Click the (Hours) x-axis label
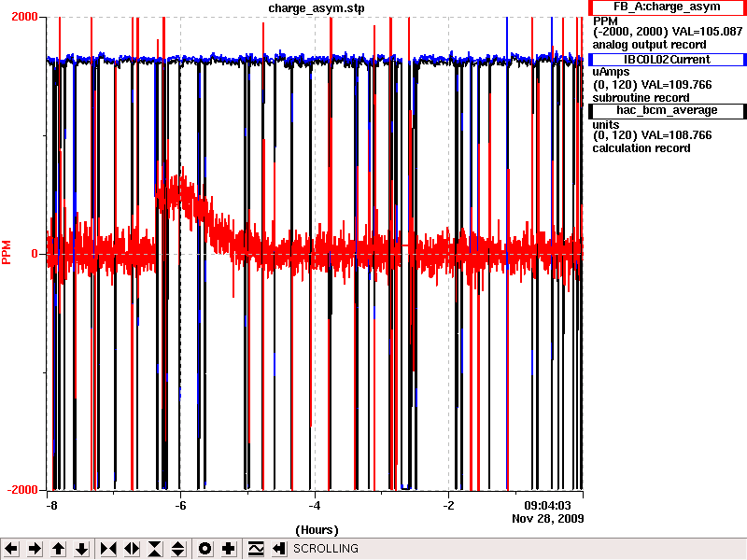This screenshot has width=747, height=560. coord(317,530)
